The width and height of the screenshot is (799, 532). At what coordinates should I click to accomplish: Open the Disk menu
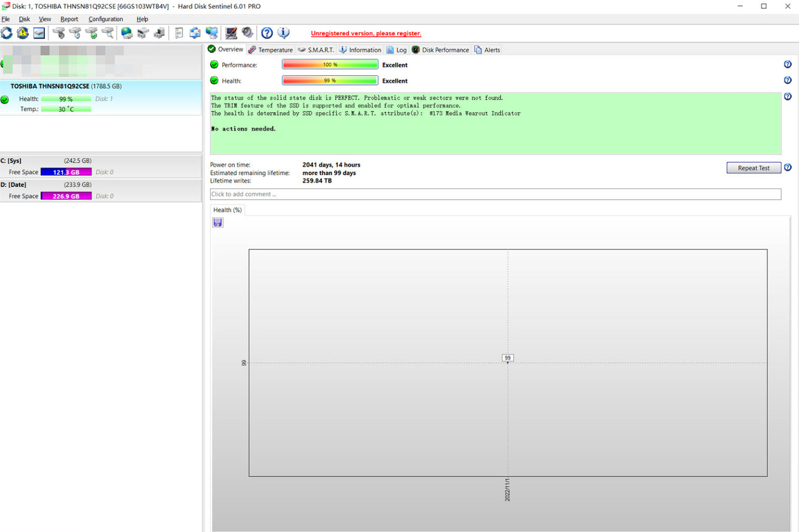click(24, 19)
